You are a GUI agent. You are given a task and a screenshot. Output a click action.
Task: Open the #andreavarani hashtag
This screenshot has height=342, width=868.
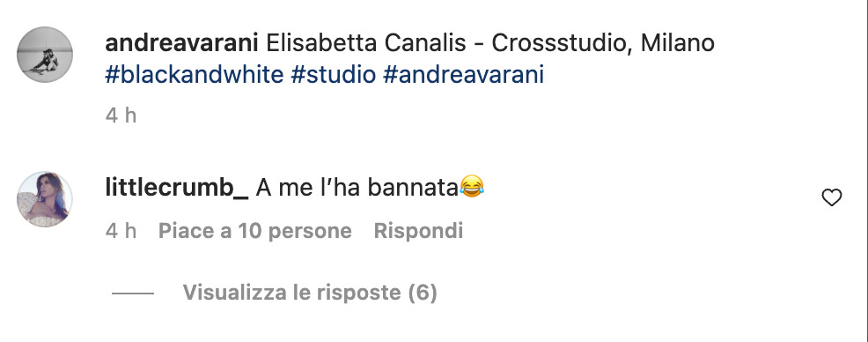(x=463, y=74)
